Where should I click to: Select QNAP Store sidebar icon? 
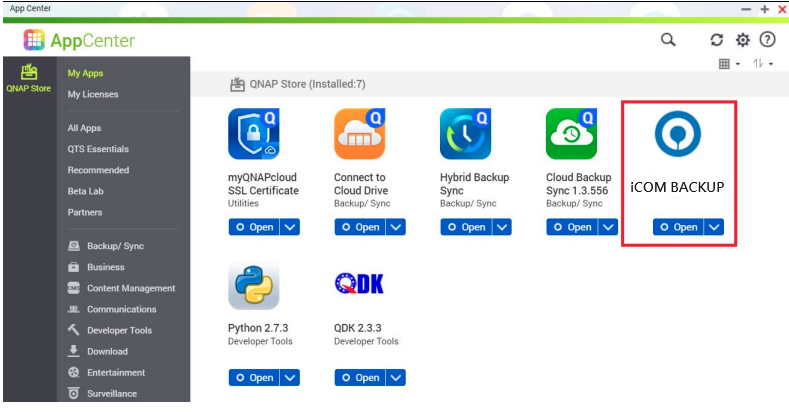tap(29, 78)
